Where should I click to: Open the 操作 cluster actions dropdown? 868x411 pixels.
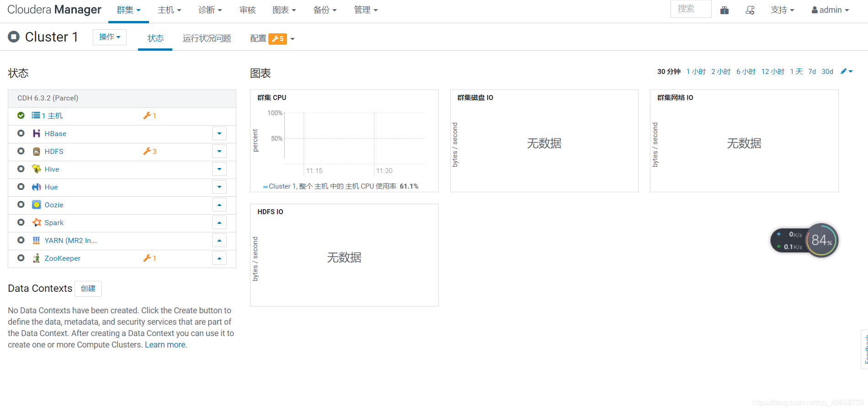[x=110, y=37]
